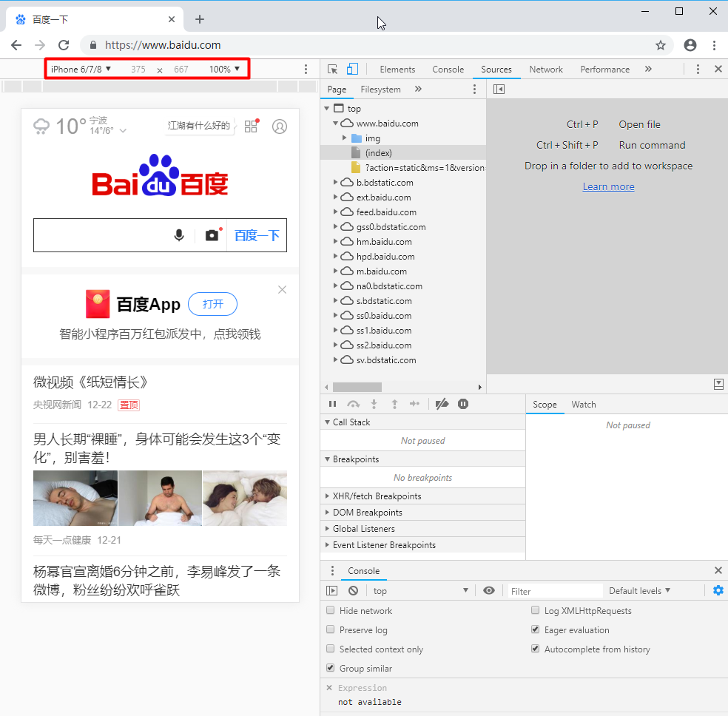Open the iPhone 6/7/8 device dropdown
728x716 pixels.
point(81,69)
